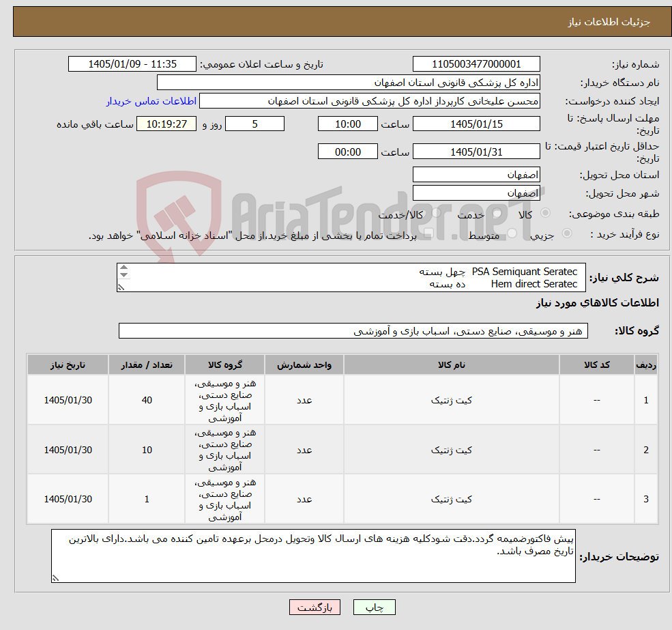672x630 pixels.
Task: Click کیت ژنتیک in row 3
Action: [x=451, y=499]
